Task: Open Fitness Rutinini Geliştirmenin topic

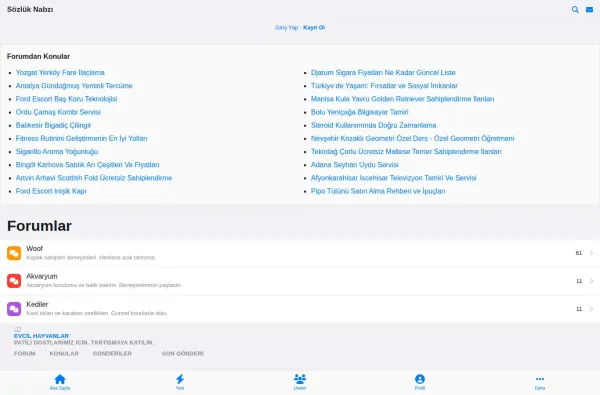Action: (82, 139)
